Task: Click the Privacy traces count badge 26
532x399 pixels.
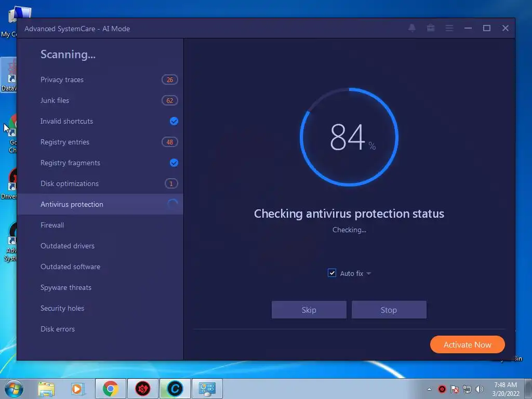Action: pos(170,79)
